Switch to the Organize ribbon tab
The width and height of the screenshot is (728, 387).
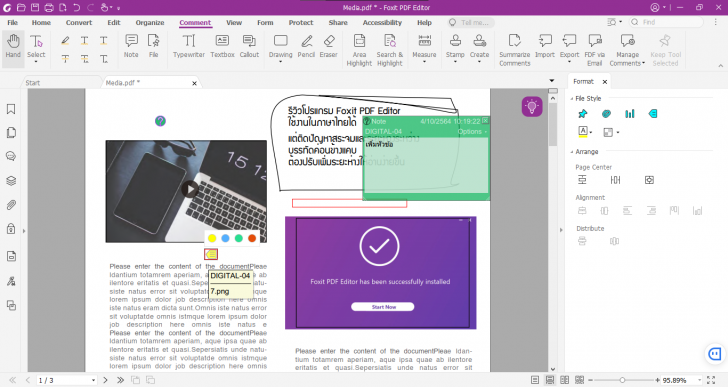(150, 22)
